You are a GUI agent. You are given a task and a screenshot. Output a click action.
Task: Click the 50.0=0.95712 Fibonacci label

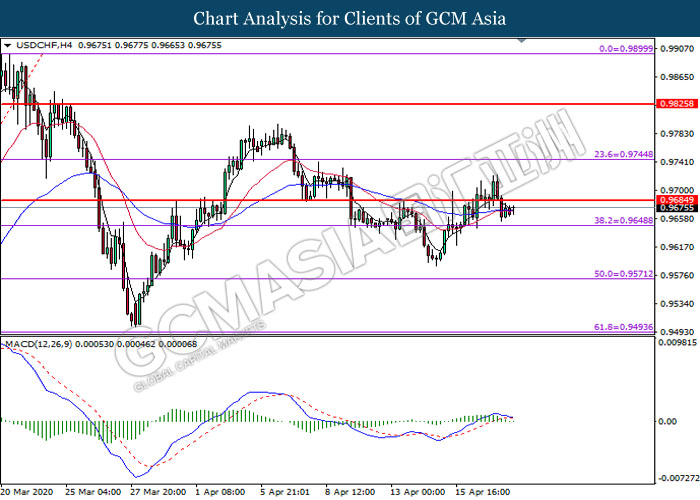coord(623,274)
